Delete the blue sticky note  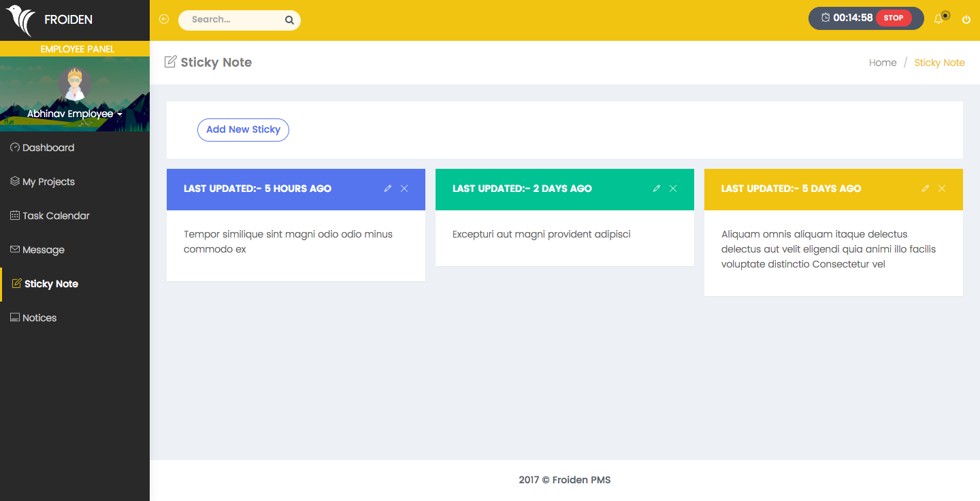pyautogui.click(x=404, y=189)
